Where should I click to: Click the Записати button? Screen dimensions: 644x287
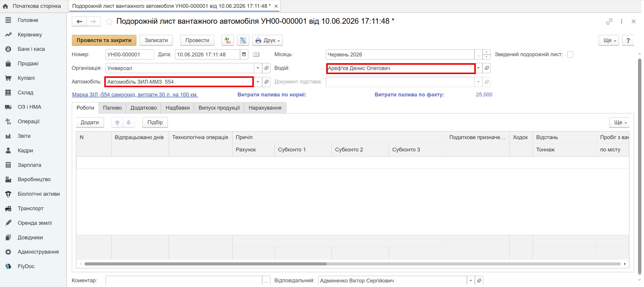point(156,40)
